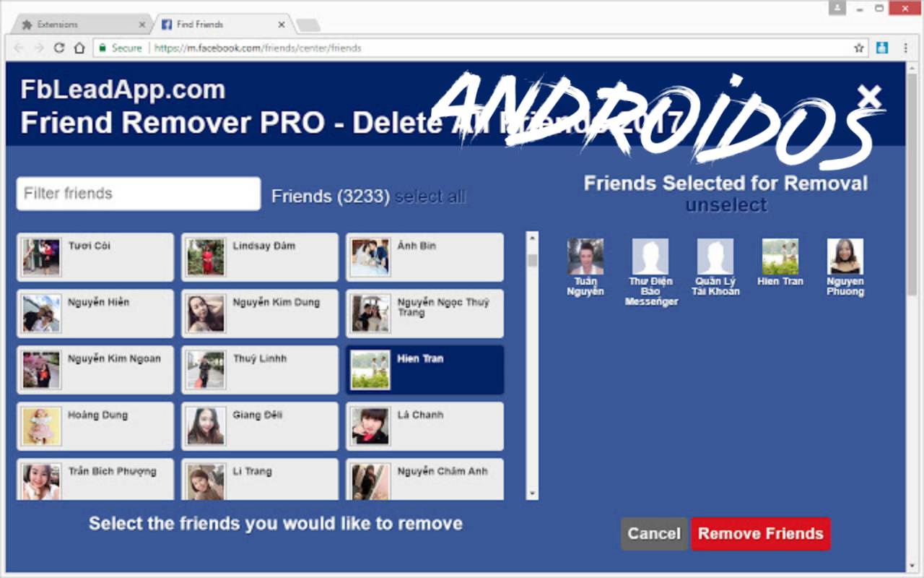924x578 pixels.
Task: Close the Extensions tab
Action: 142,24
